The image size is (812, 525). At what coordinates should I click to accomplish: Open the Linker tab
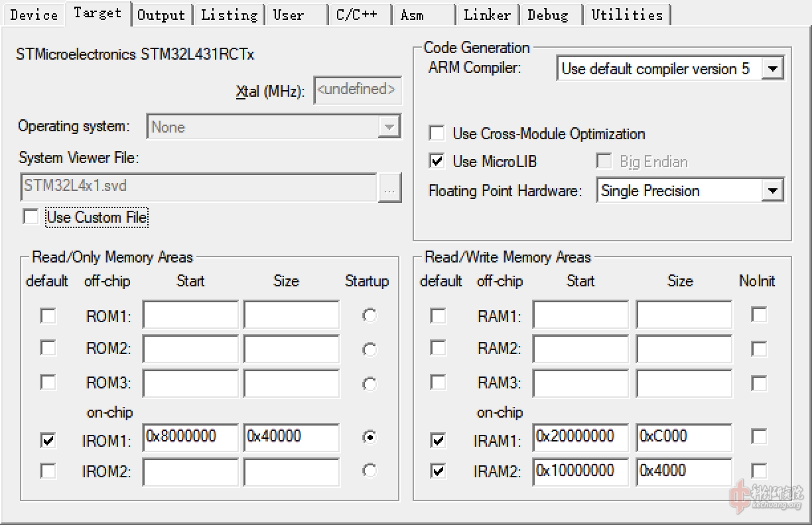[488, 15]
